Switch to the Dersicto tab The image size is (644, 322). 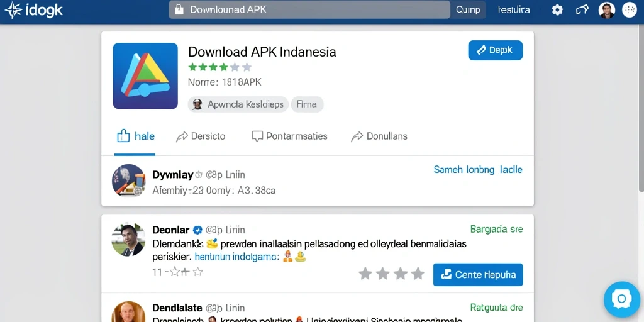(201, 136)
